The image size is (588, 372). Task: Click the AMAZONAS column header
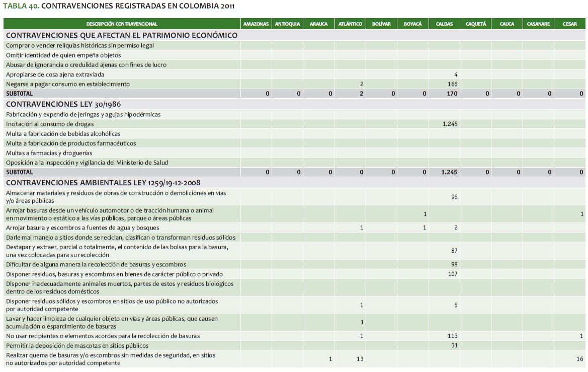click(256, 24)
